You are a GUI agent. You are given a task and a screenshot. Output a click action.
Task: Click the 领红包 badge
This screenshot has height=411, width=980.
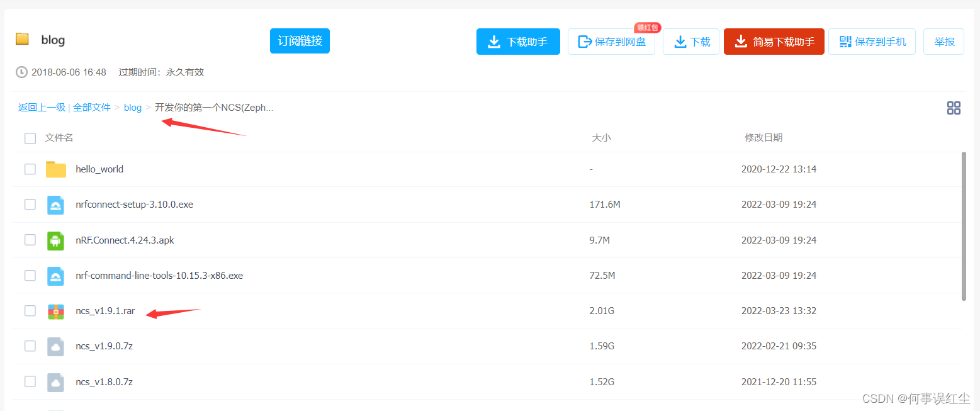point(647,28)
